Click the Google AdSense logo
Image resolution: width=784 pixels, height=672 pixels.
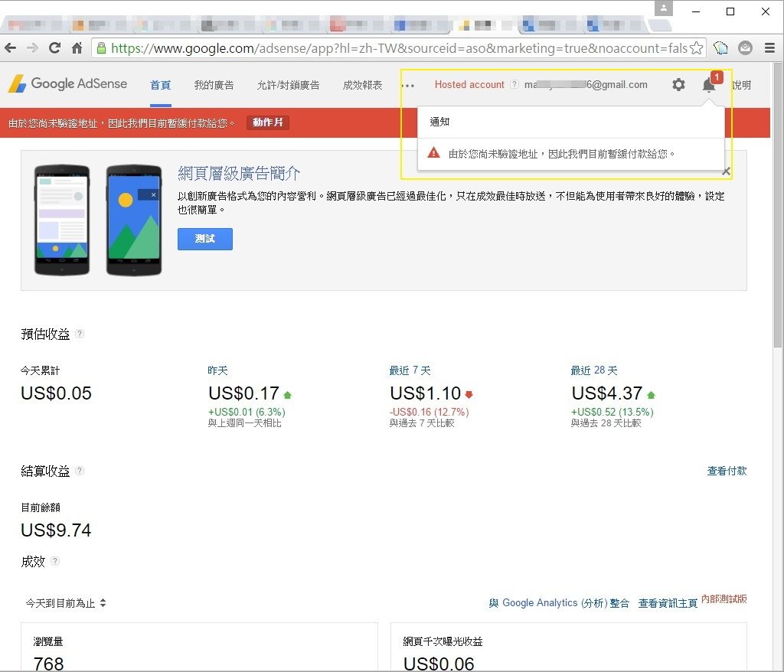click(x=67, y=83)
